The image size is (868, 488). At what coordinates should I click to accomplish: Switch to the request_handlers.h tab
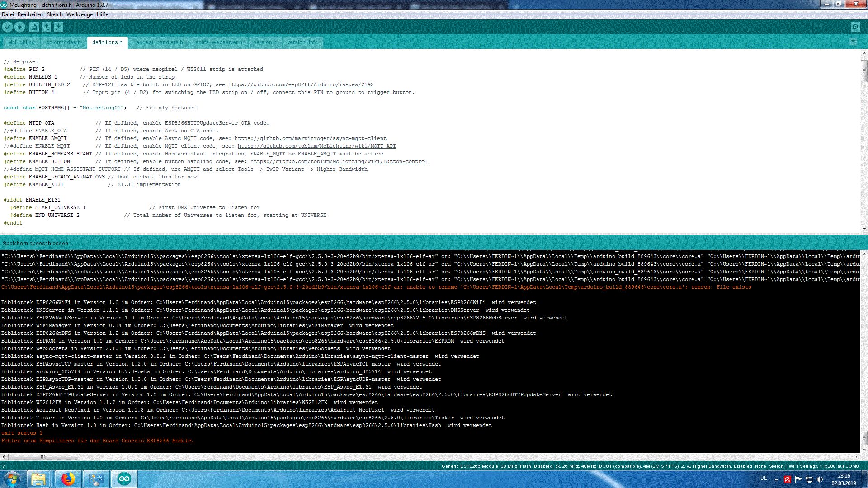[x=158, y=42]
